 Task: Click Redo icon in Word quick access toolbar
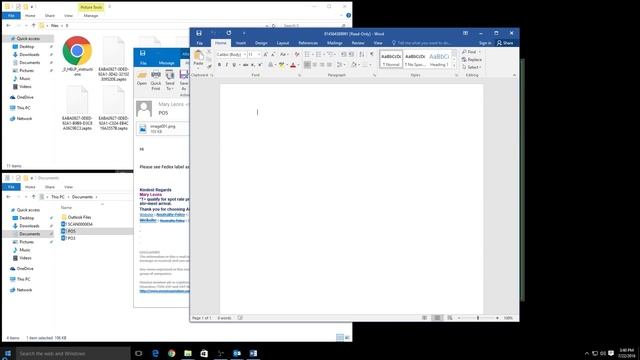point(229,33)
